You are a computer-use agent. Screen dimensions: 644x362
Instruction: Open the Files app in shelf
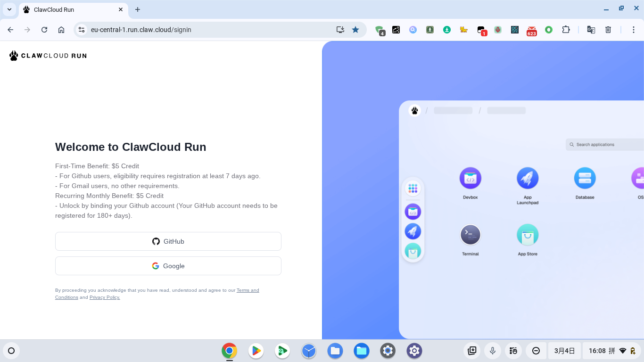pyautogui.click(x=335, y=351)
